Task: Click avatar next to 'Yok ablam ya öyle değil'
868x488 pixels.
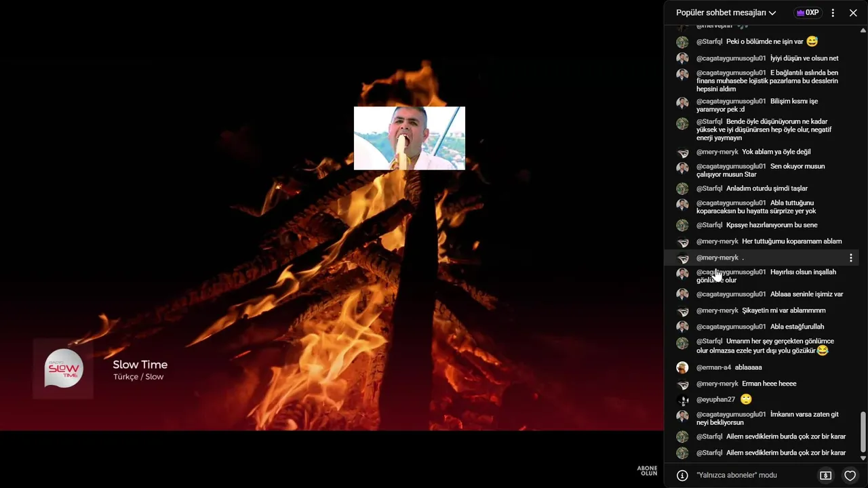Action: click(682, 153)
